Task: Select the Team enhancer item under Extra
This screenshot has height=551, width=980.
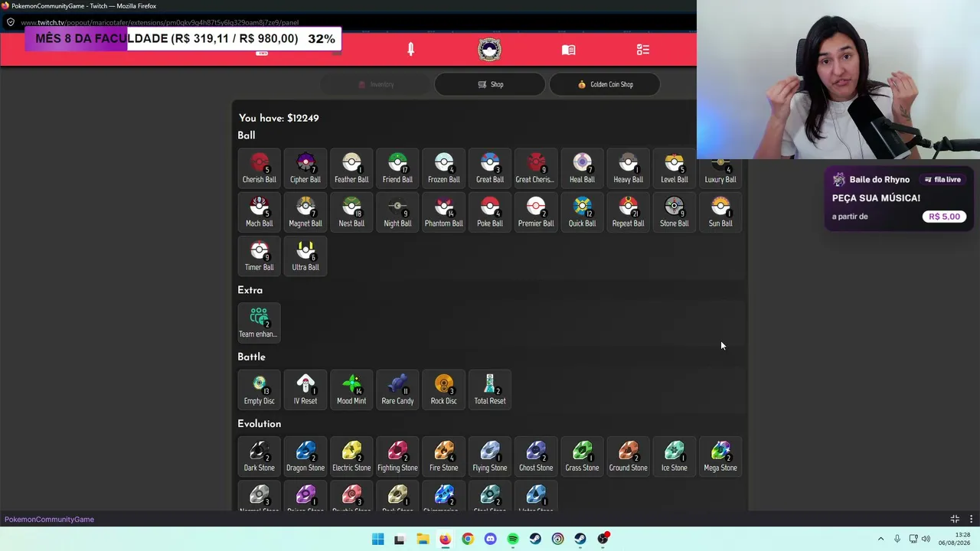Action: tap(260, 322)
